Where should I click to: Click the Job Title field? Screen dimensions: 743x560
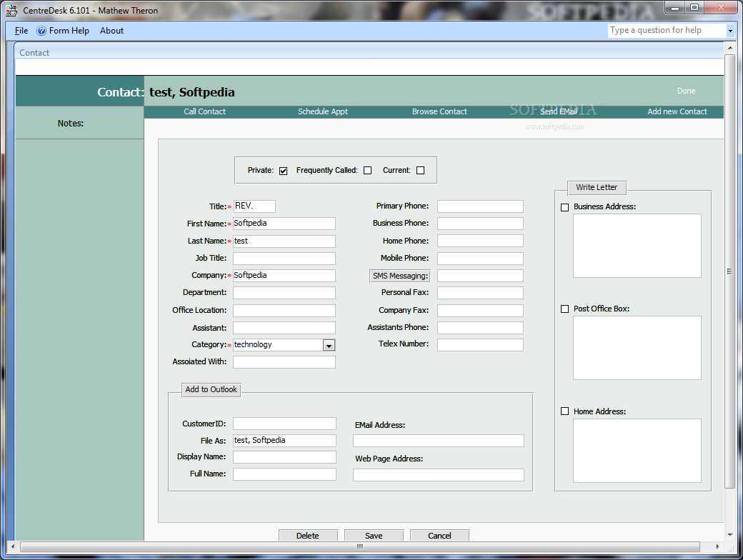point(284,258)
